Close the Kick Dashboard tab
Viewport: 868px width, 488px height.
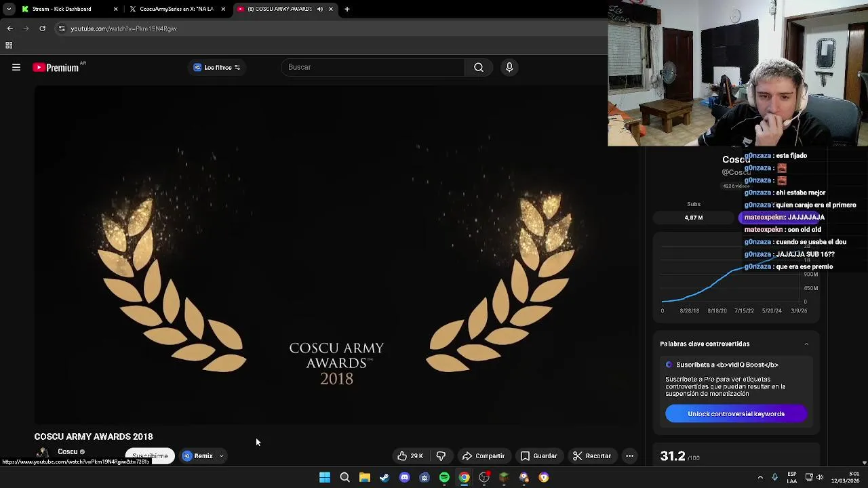pos(115,9)
